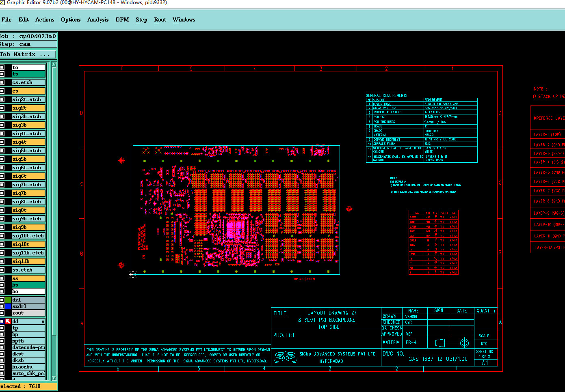This screenshot has width=565, height=392.
Task: Toggle the checkbox for layer dd
Action: click(x=2, y=321)
